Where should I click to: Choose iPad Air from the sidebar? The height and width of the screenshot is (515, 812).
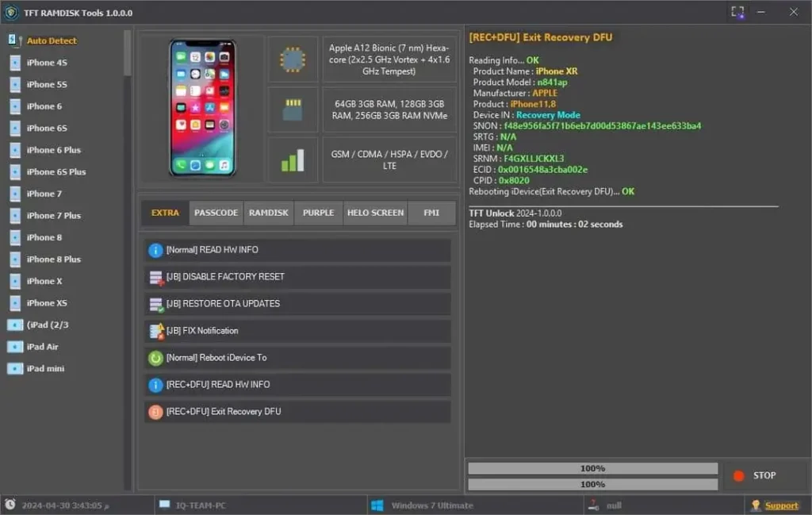42,347
